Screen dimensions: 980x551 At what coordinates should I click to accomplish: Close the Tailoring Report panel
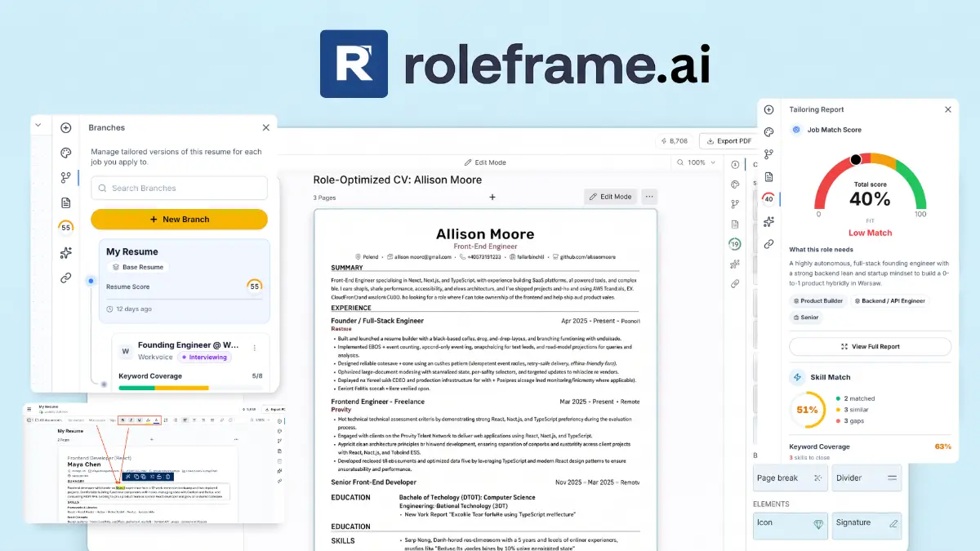948,109
